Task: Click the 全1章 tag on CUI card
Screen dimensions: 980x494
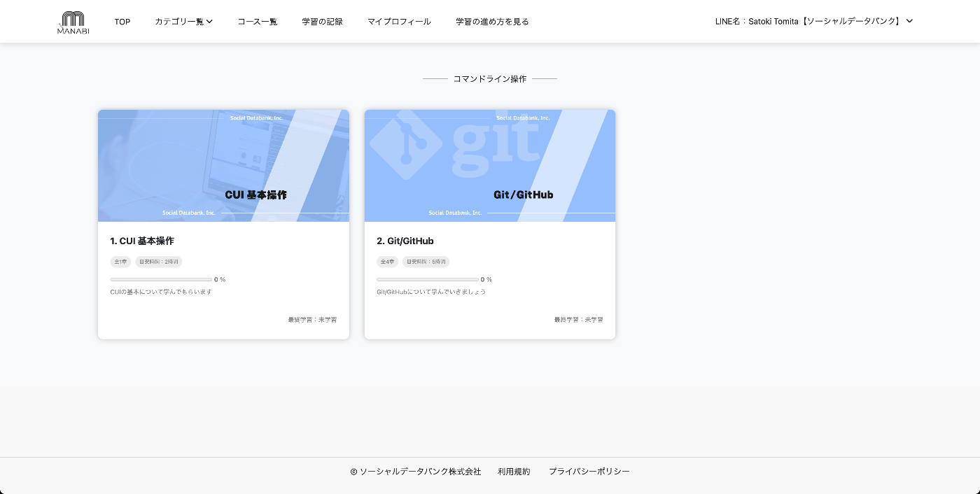Action: pyautogui.click(x=120, y=262)
